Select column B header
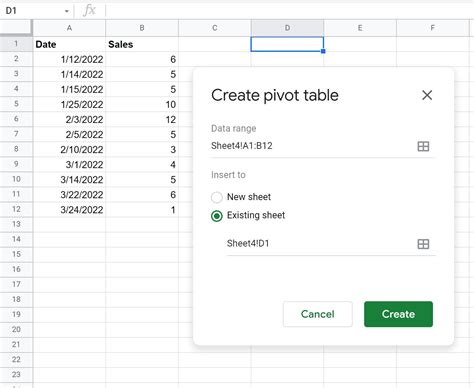474x388 pixels. 142,28
